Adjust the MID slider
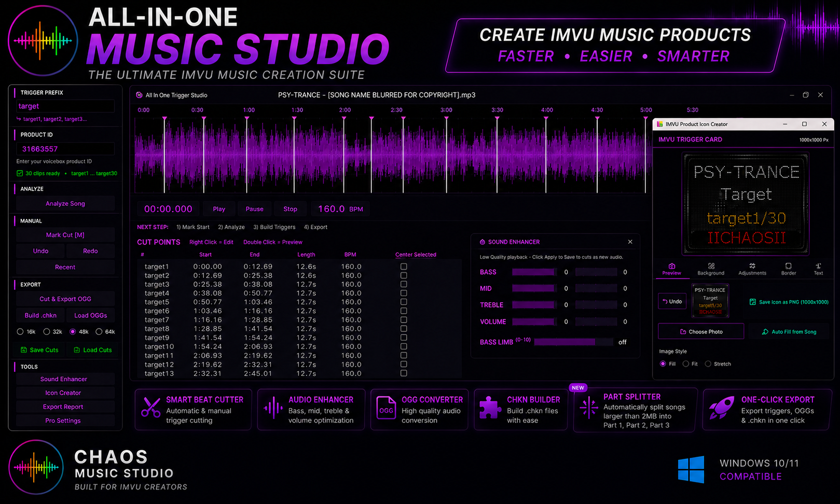This screenshot has height=504, width=840. click(x=534, y=289)
